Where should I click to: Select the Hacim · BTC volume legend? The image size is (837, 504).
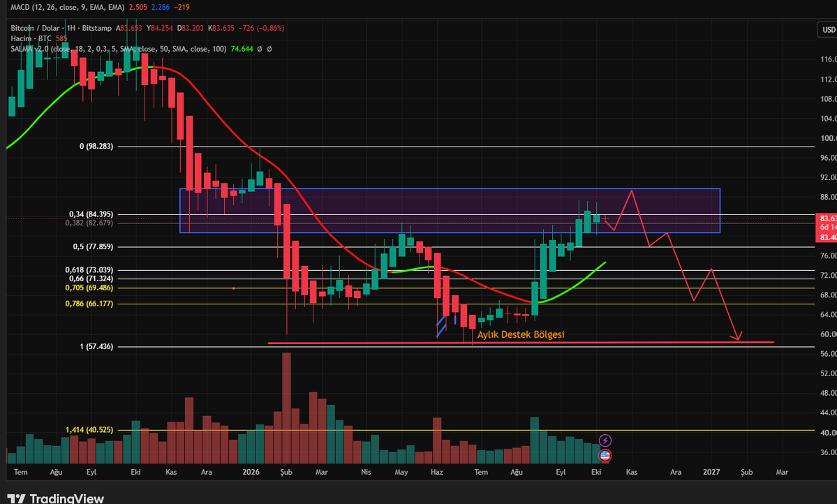pyautogui.click(x=31, y=38)
